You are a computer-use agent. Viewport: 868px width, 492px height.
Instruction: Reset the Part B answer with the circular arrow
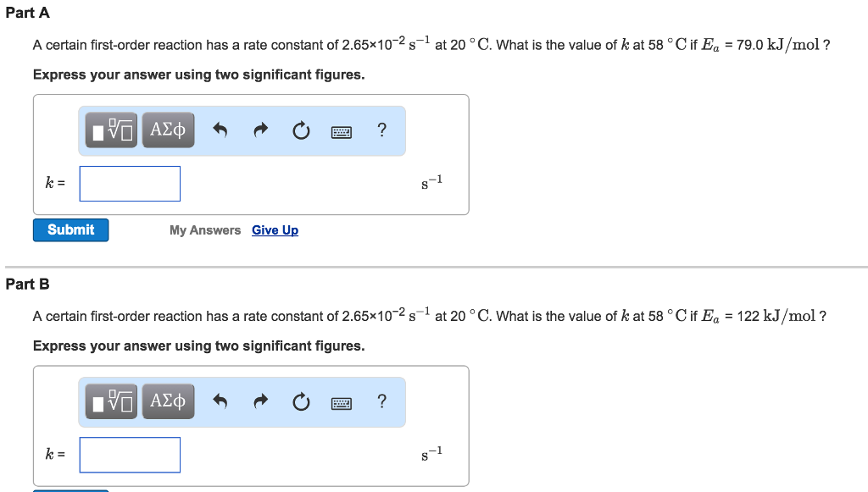[301, 401]
